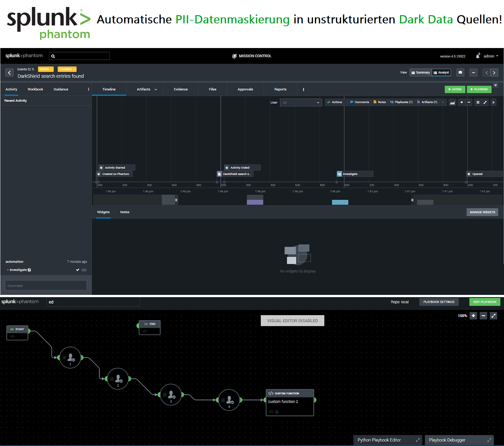Open the vertical dots menu after Guidance
The width and height of the screenshot is (504, 446).
pyautogui.click(x=88, y=89)
